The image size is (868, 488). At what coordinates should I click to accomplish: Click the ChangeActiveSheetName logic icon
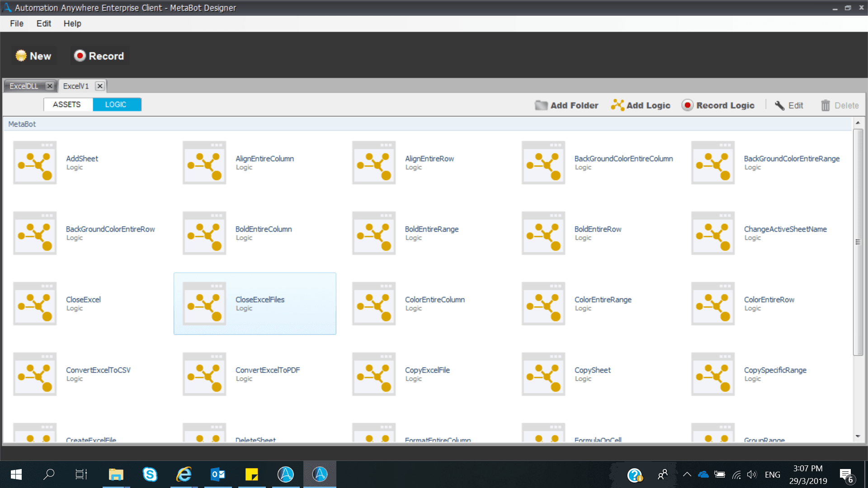(713, 233)
